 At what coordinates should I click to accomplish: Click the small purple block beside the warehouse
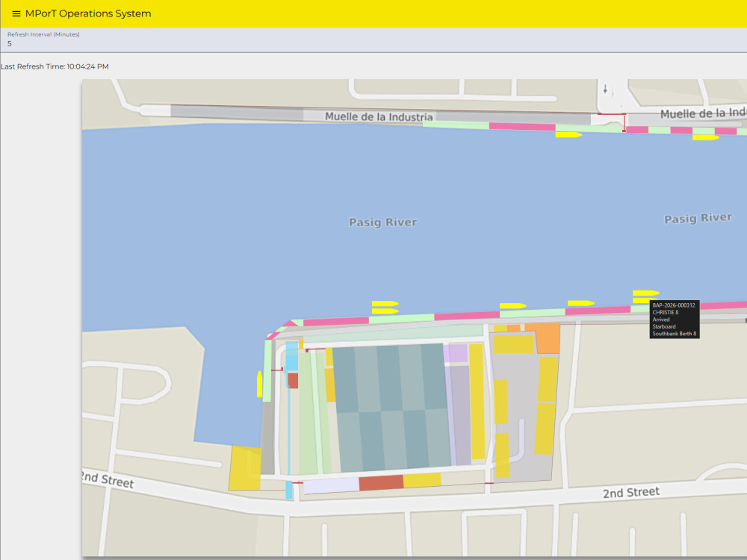click(456, 353)
